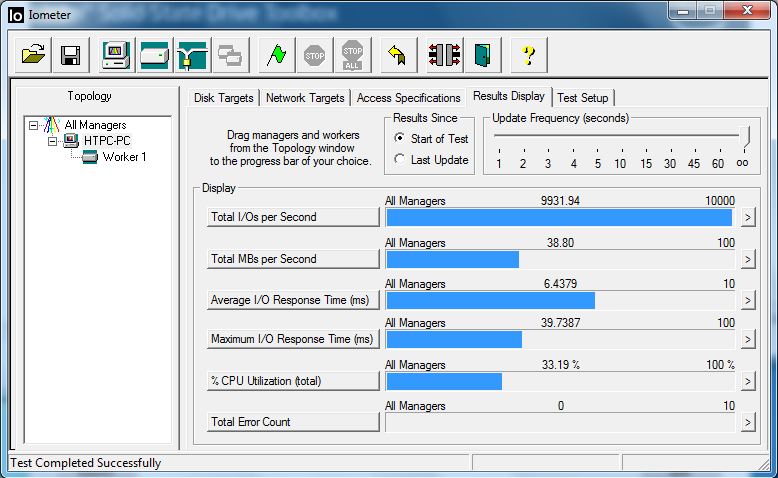This screenshot has height=478, width=778.
Task: Click Total MBs per Second button
Action: click(293, 259)
